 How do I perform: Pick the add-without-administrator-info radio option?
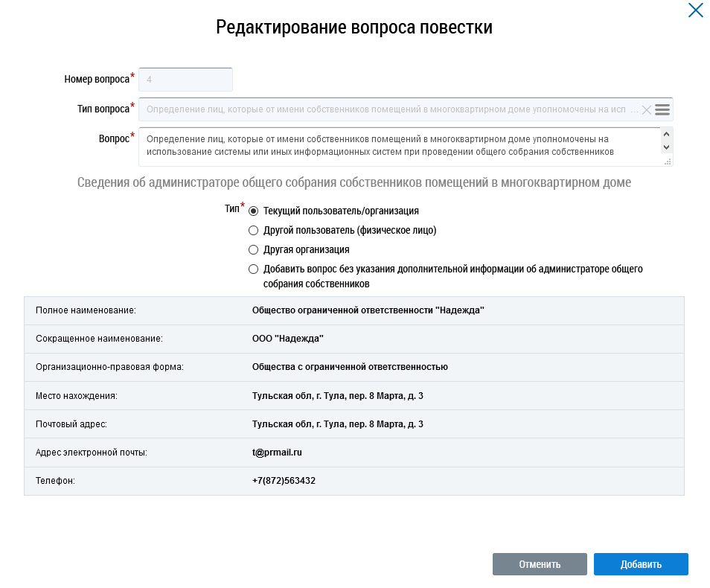tap(253, 269)
